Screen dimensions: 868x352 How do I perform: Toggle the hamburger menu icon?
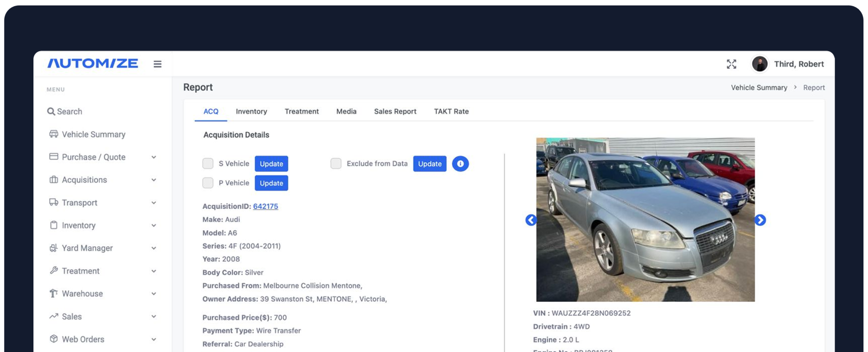pos(157,64)
